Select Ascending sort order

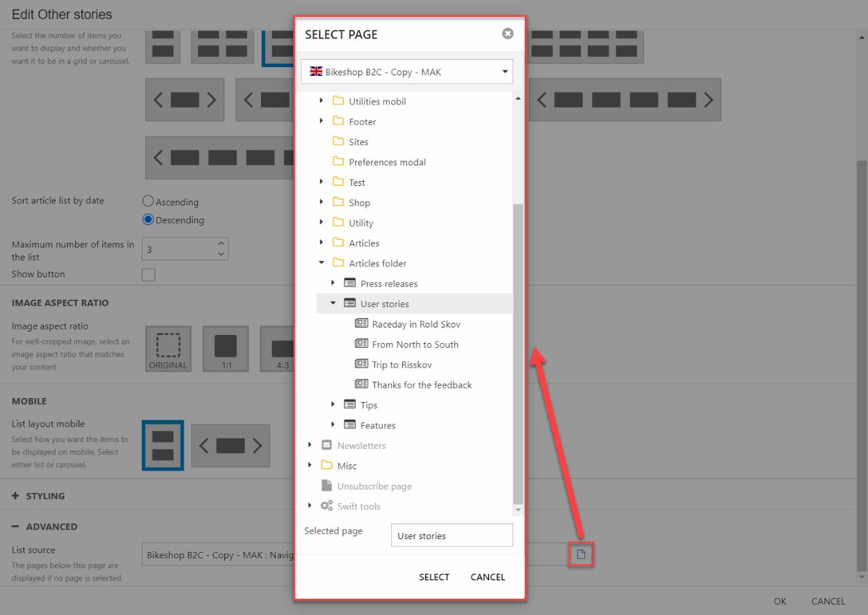(x=148, y=201)
